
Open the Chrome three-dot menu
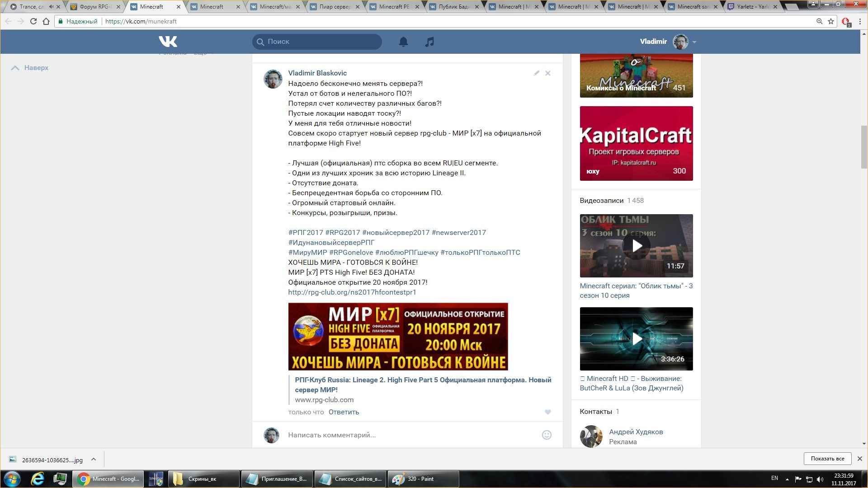[x=860, y=21]
